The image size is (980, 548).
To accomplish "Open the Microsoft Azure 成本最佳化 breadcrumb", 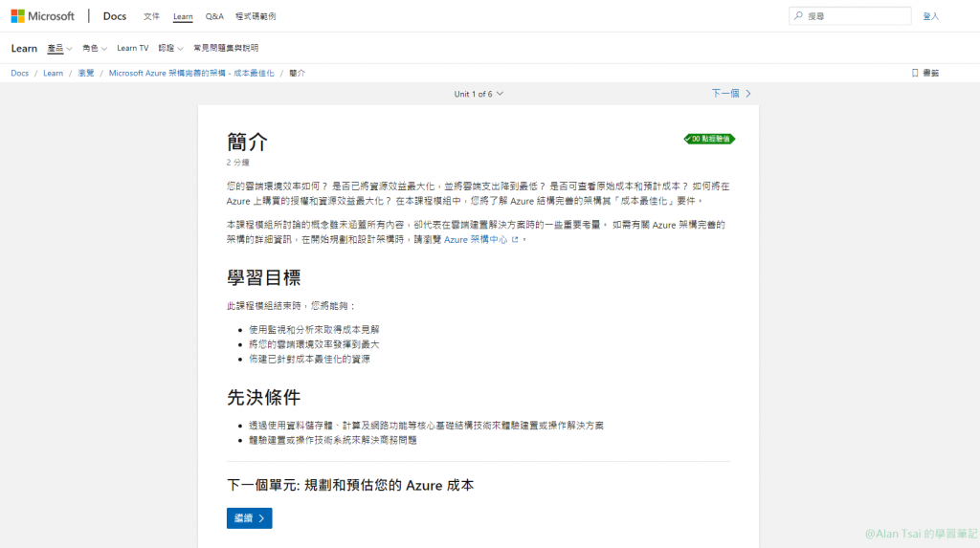I will pos(191,73).
